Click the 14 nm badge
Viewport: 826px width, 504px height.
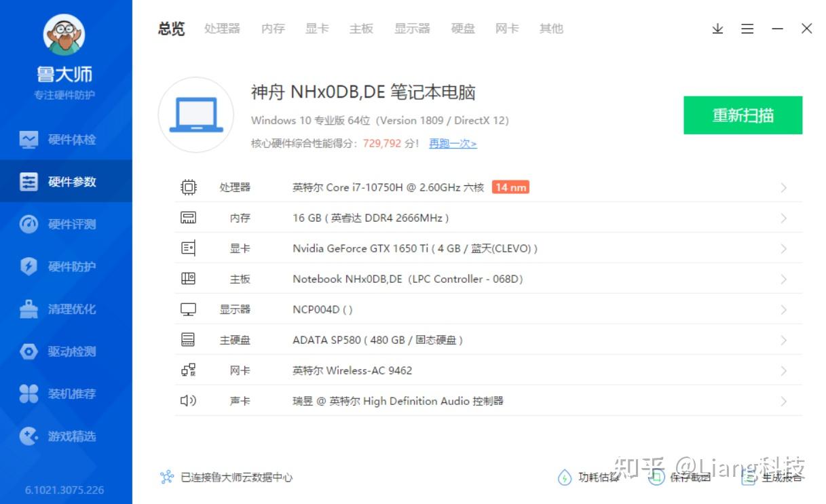pos(510,187)
